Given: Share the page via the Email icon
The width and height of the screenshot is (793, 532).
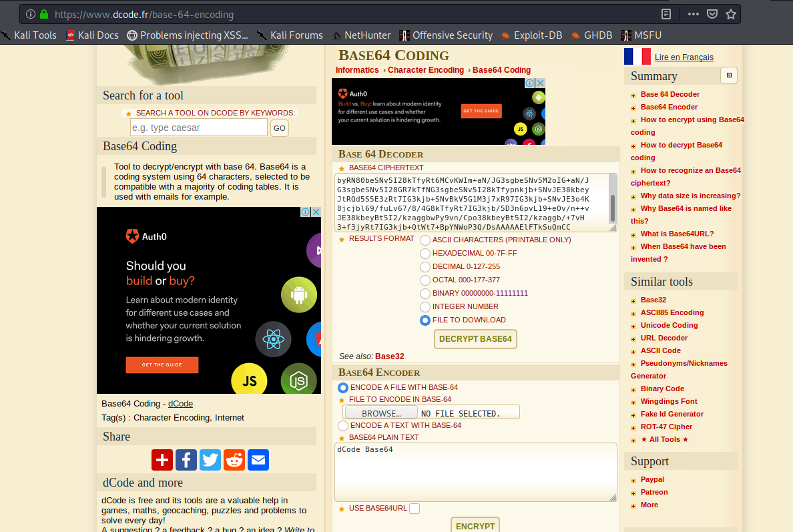Looking at the screenshot, I should pyautogui.click(x=258, y=459).
